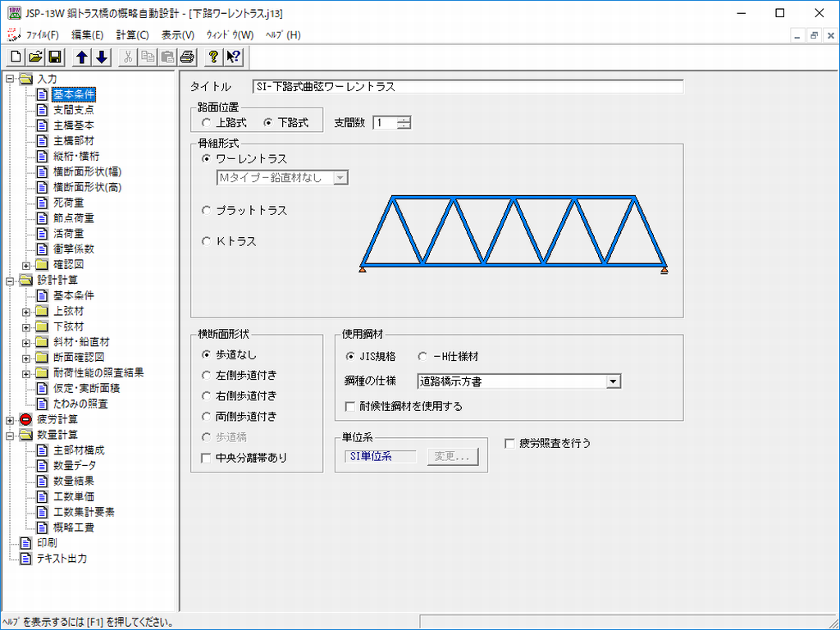Click the Print toolbar icon
The height and width of the screenshot is (630, 840).
(187, 57)
